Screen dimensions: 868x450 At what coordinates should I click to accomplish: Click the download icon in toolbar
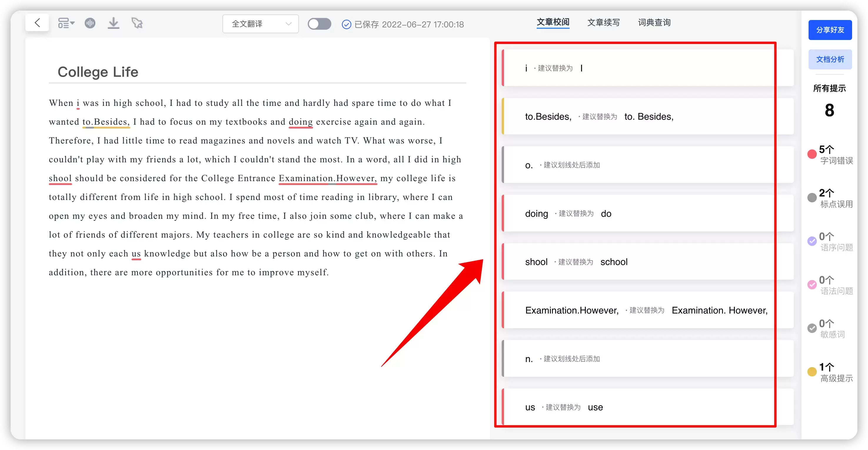114,23
